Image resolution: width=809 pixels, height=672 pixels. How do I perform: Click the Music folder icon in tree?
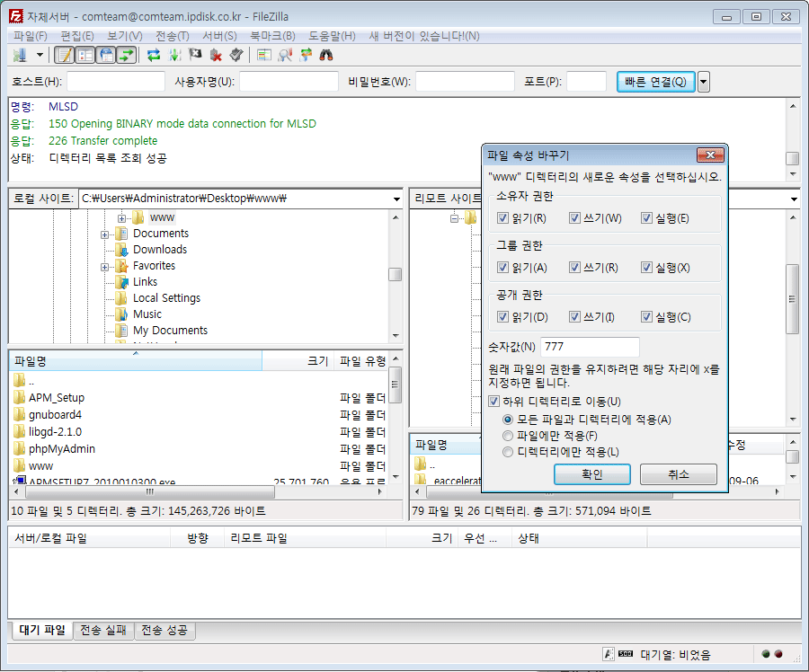pos(121,314)
